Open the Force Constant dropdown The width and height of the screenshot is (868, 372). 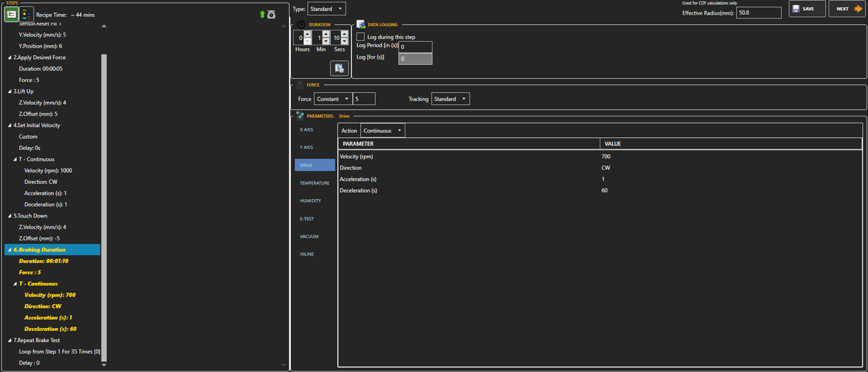pos(333,99)
